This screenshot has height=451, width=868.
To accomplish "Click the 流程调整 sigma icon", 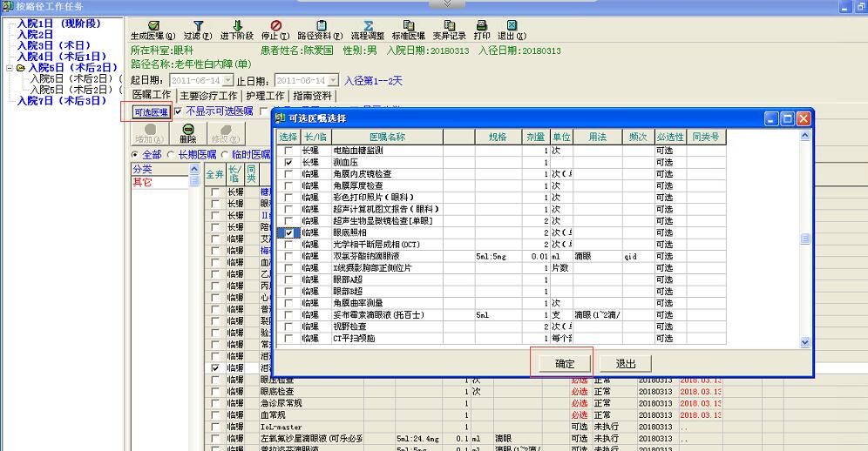I will (368, 25).
